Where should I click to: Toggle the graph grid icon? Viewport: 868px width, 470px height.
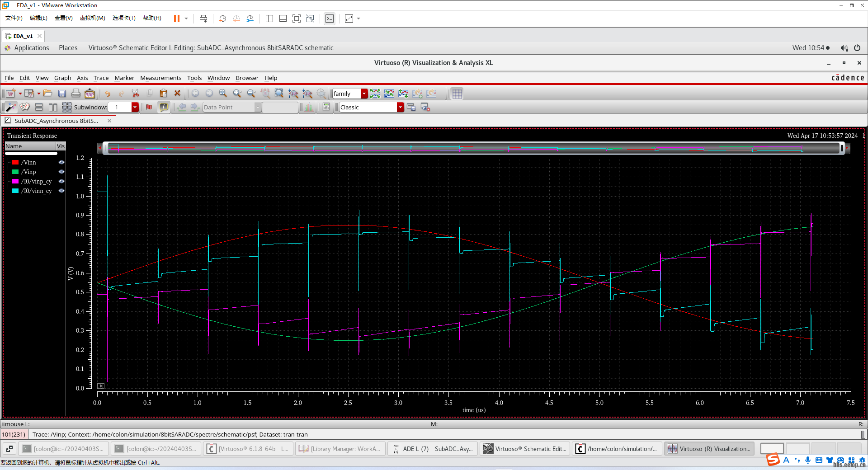[457, 94]
